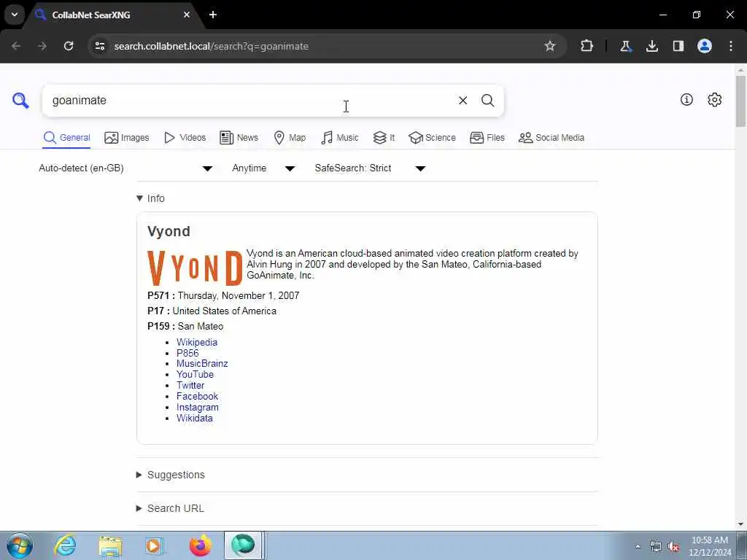Click the page vertical scrollbar thumb
The image size is (747, 560).
[740, 101]
